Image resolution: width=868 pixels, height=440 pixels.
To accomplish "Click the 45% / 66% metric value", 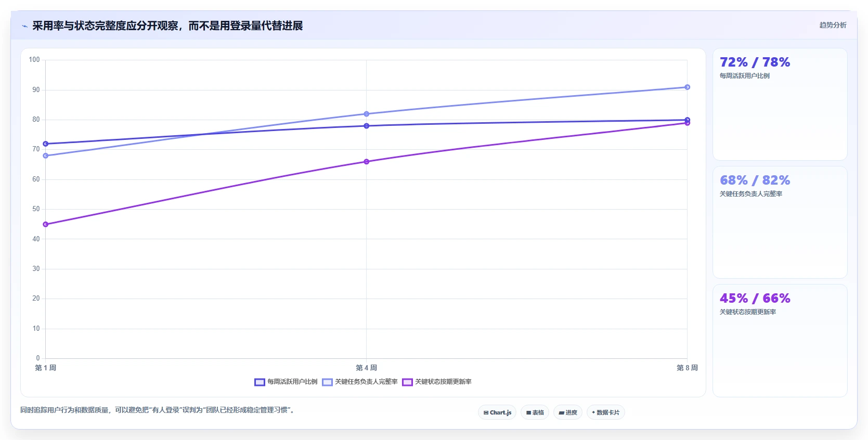I will coord(755,299).
